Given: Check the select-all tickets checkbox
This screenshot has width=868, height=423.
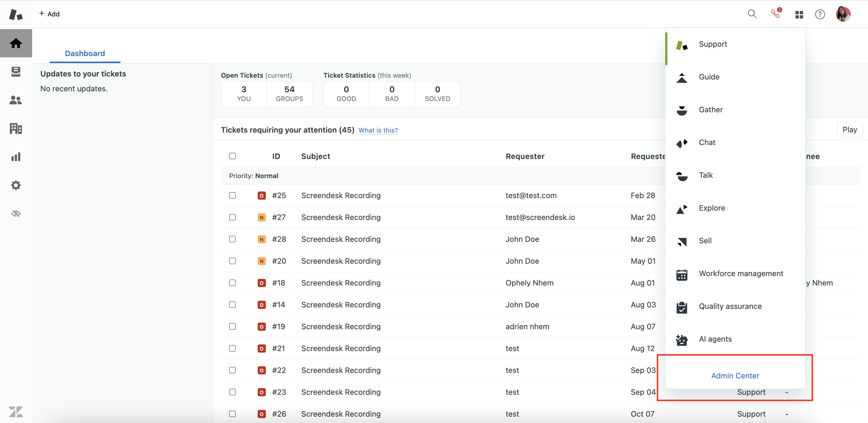Looking at the screenshot, I should [232, 156].
